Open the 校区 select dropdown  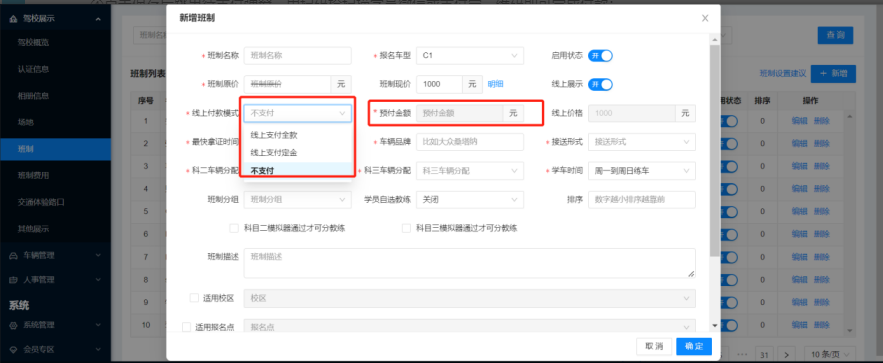pyautogui.click(x=470, y=298)
